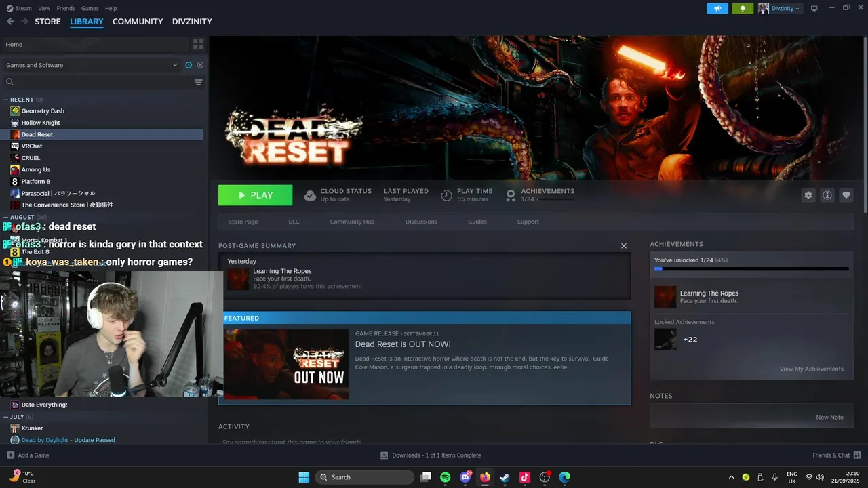
Task: Click the library search field
Action: point(98,82)
